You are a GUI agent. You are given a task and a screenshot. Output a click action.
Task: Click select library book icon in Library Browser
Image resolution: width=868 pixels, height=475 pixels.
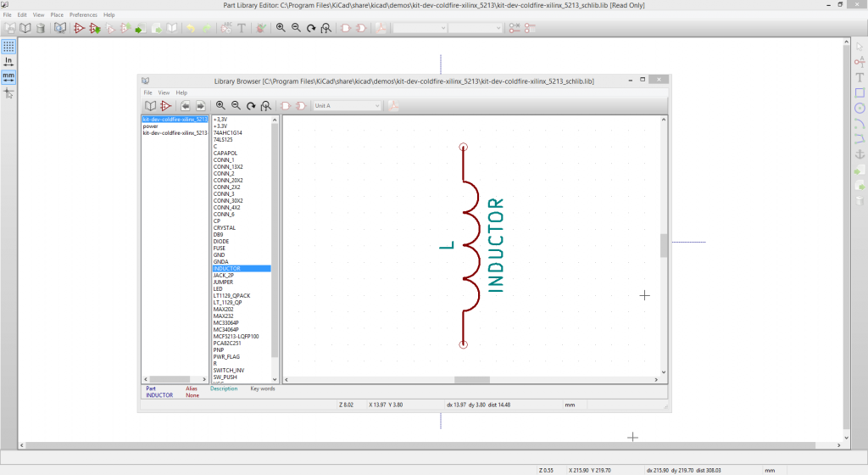[x=150, y=106]
